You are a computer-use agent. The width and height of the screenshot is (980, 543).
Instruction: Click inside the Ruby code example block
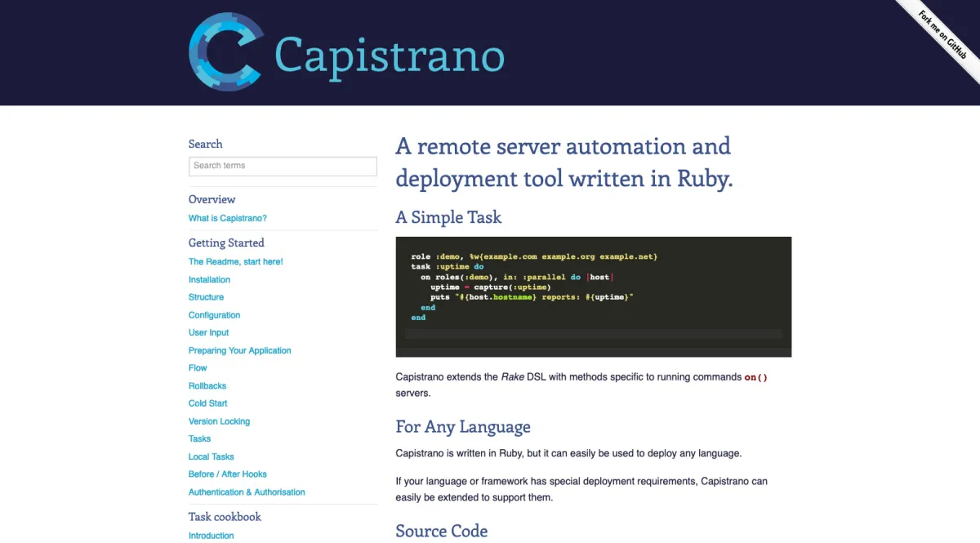(594, 296)
